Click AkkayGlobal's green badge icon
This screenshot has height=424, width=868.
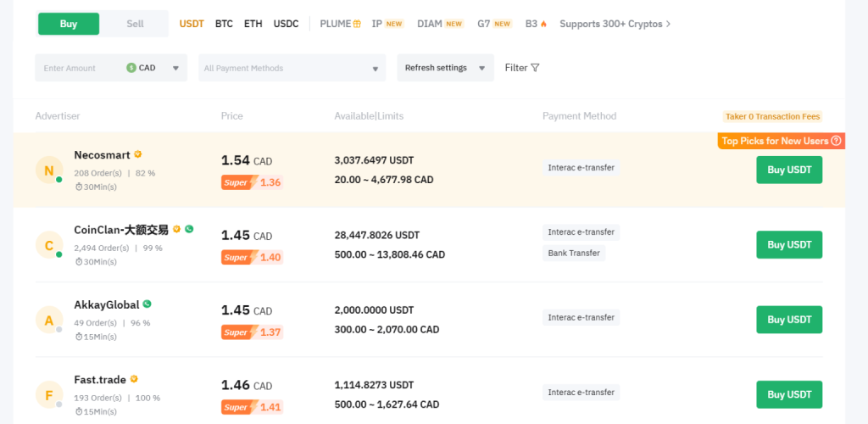[x=147, y=304]
